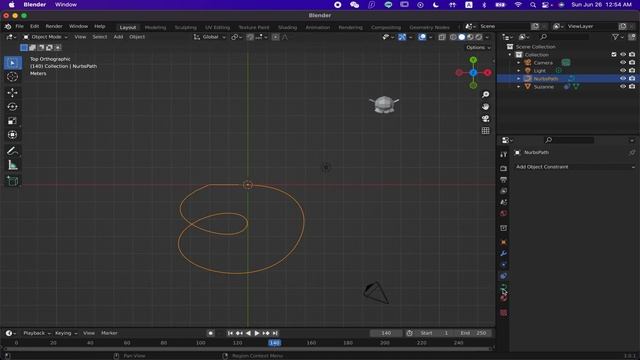This screenshot has height=360, width=640.
Task: Open the Object Data curve tab
Action: [504, 287]
